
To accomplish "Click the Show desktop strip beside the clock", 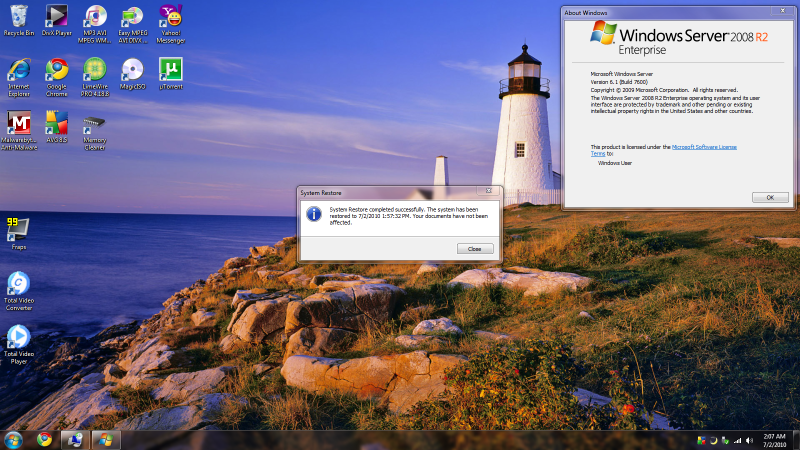I will coord(796,440).
